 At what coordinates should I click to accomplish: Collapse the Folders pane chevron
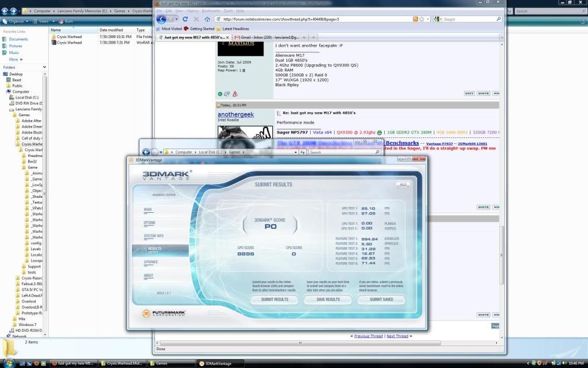point(45,67)
